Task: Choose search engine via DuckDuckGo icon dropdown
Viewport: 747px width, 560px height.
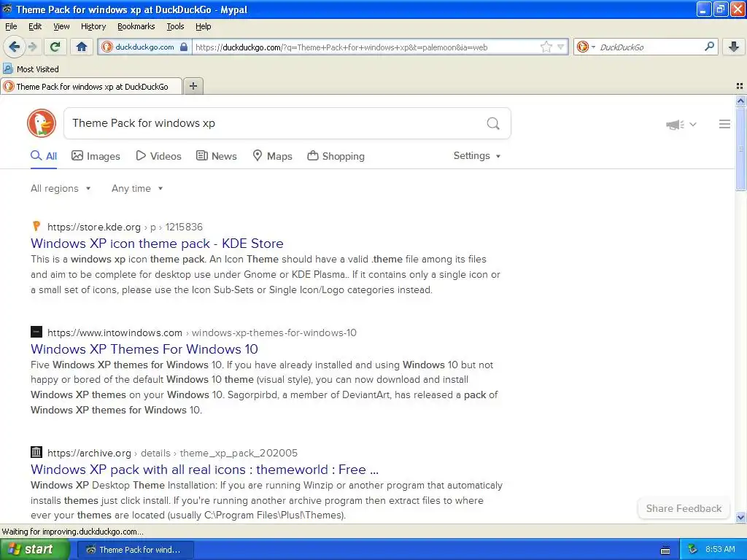Action: (x=586, y=47)
